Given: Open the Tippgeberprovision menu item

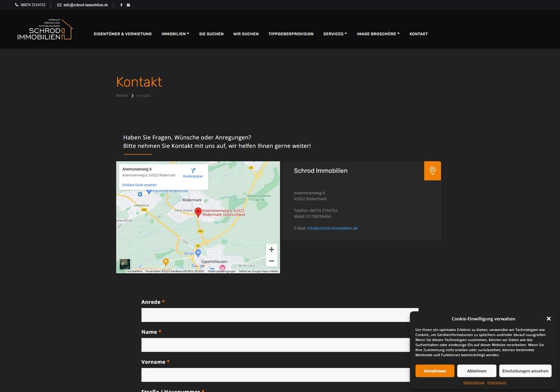Looking at the screenshot, I should tap(291, 34).
